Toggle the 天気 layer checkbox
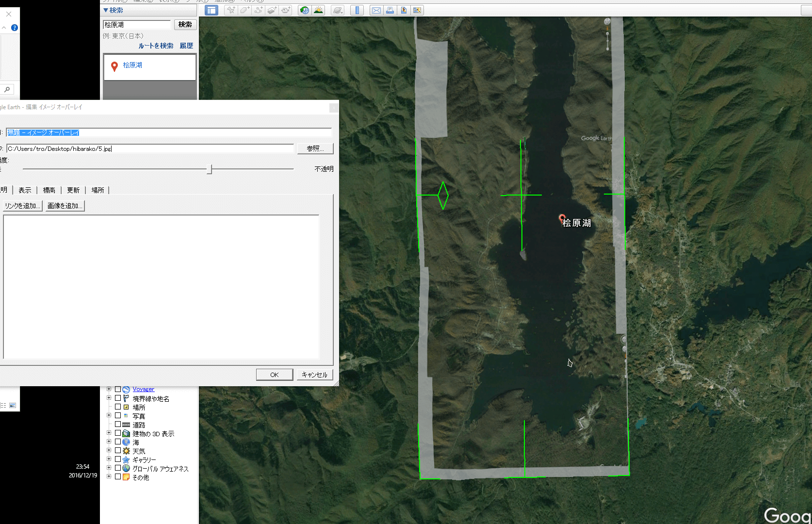 pos(118,451)
